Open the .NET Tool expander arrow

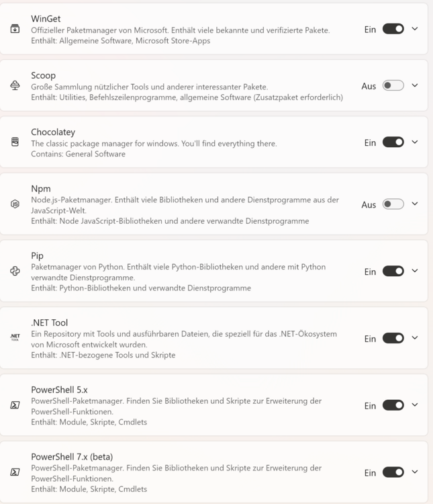click(415, 338)
